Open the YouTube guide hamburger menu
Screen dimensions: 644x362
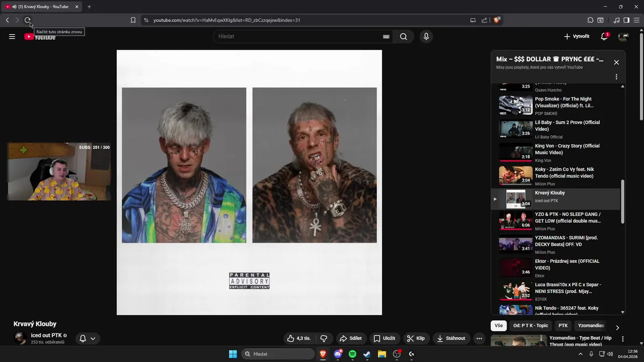[12, 36]
